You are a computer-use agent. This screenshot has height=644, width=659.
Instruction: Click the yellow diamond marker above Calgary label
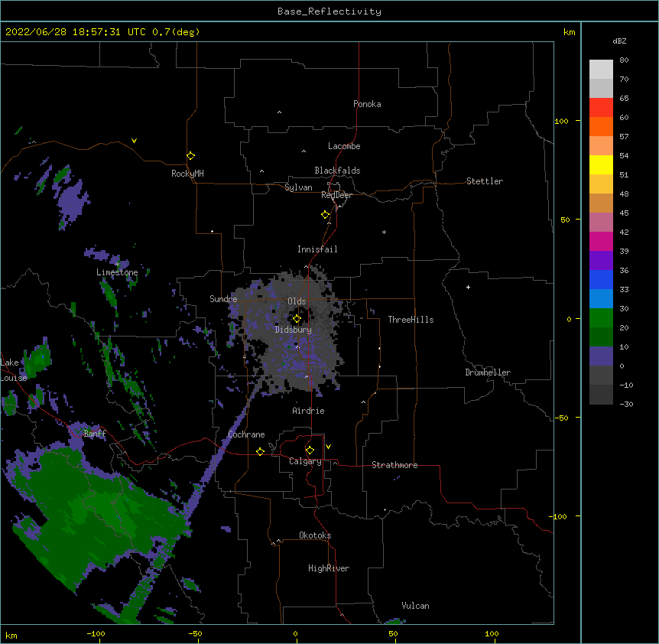[310, 450]
